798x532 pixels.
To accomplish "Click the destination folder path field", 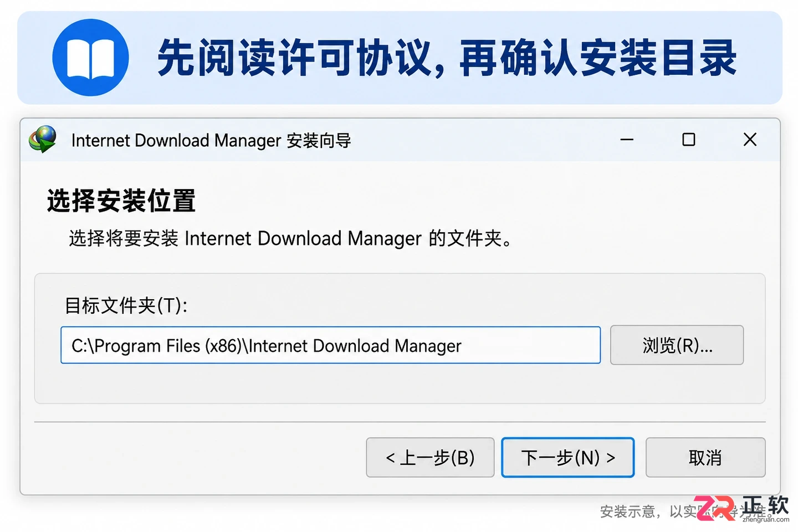I will 330,345.
